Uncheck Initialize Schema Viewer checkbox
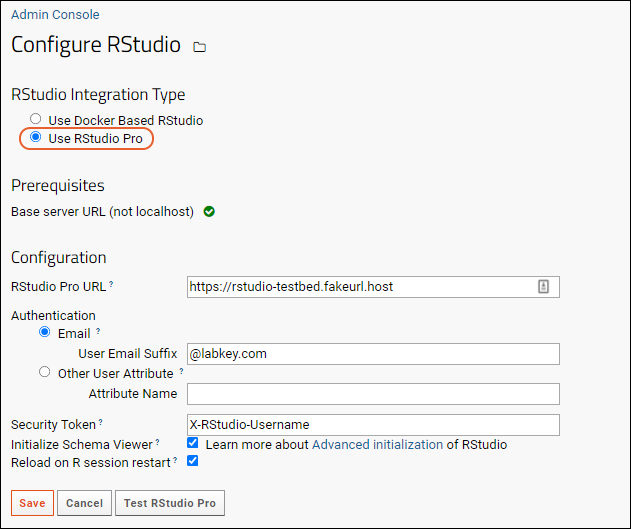 tap(193, 443)
